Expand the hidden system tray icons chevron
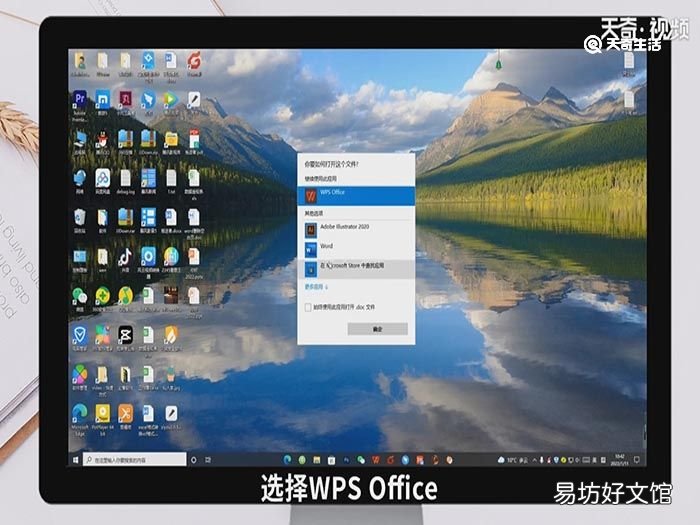Screen dimensions: 700x525 pyautogui.click(x=534, y=459)
